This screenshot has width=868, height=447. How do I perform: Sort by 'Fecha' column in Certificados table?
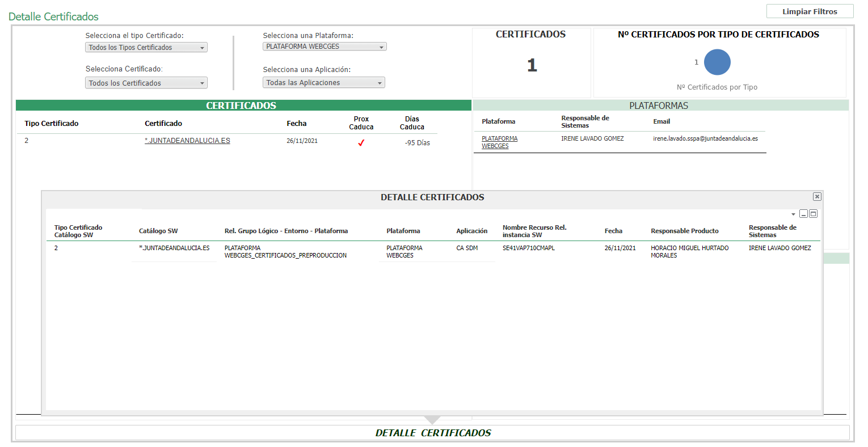(296, 123)
